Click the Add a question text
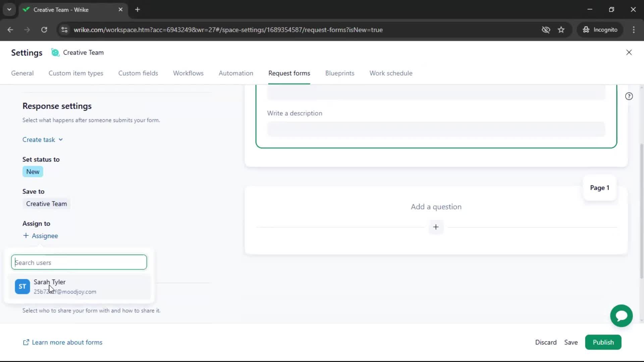Screen dimensions: 644x362 (x=436, y=207)
